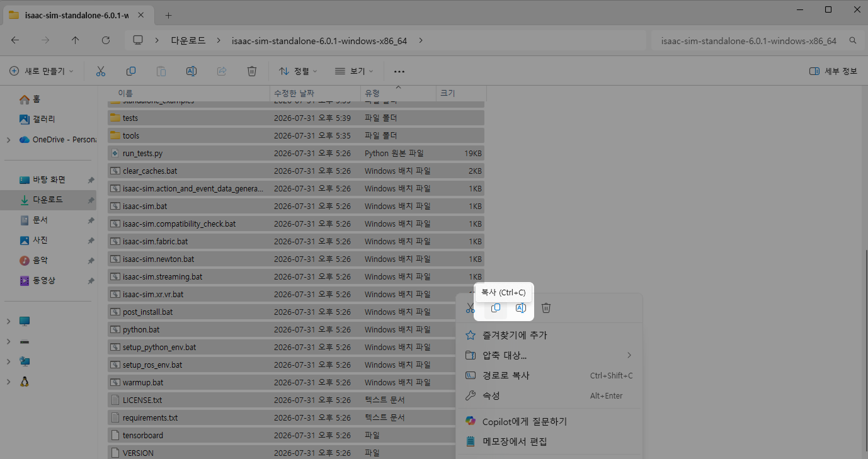Open a new tab with the plus button
The width and height of the screenshot is (868, 459).
coord(168,15)
